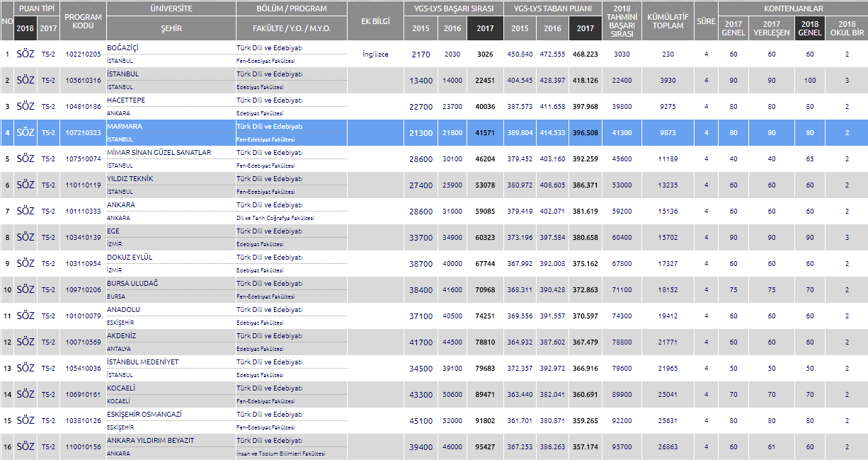Click the İngilizce cell in Boğaziçi row
The height and width of the screenshot is (462, 868).
[375, 54]
